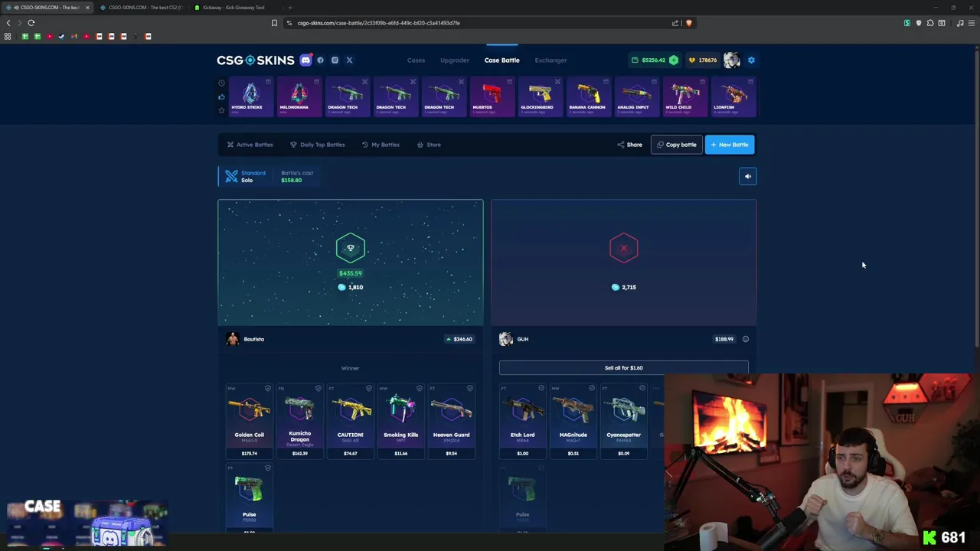
Task: Open the settings gear next to avatar
Action: click(751, 60)
